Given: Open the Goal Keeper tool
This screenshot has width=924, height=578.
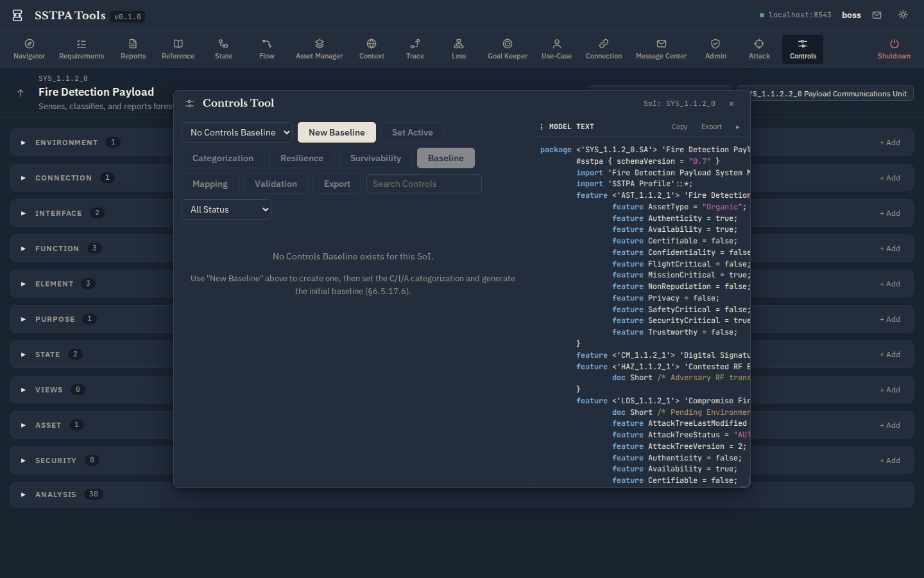Looking at the screenshot, I should (508, 49).
